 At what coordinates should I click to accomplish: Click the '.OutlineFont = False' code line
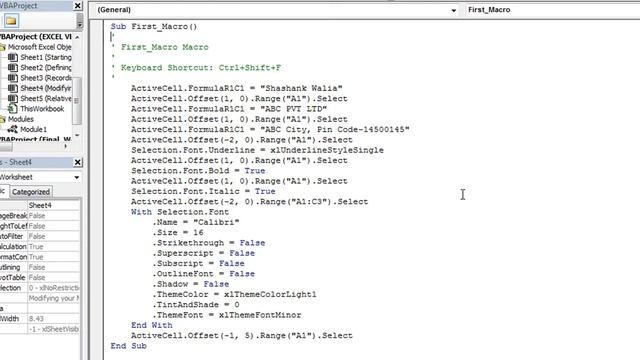point(203,274)
